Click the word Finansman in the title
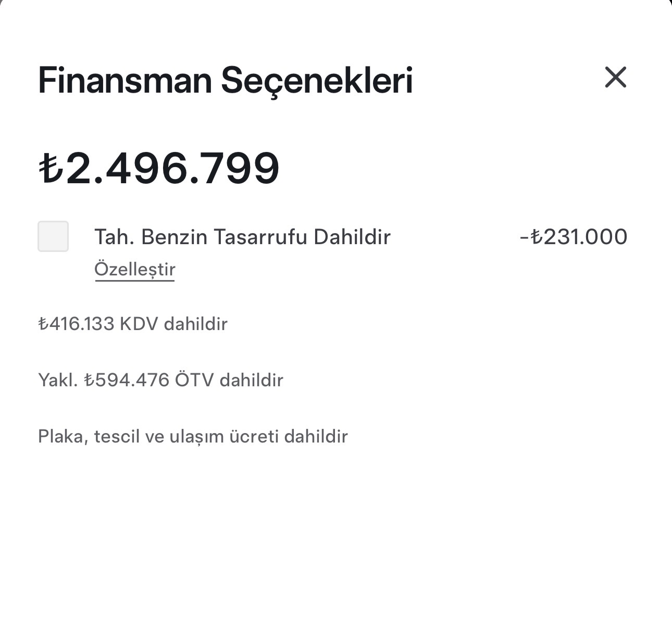Screen dimensions: 672x631 [x=125, y=81]
